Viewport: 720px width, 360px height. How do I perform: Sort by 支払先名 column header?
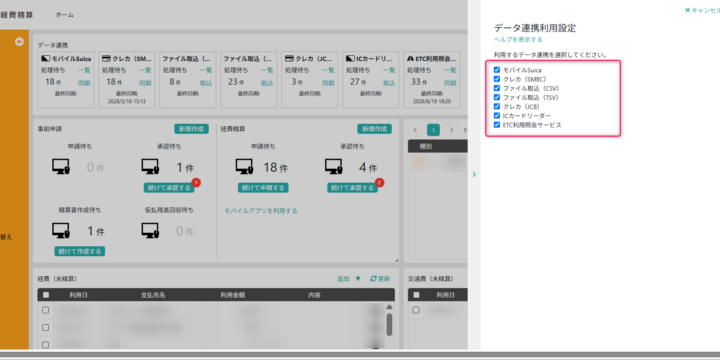tap(153, 295)
